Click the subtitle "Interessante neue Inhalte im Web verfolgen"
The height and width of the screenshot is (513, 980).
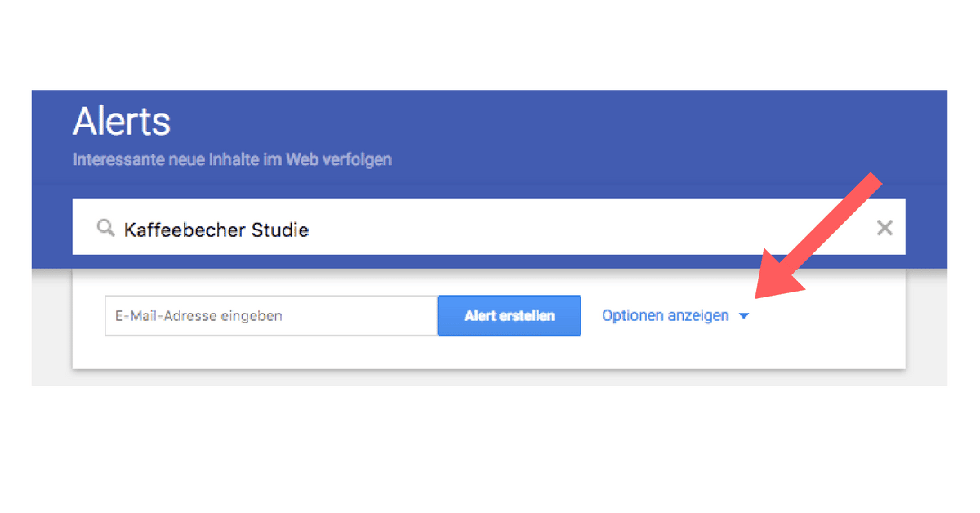click(x=232, y=159)
